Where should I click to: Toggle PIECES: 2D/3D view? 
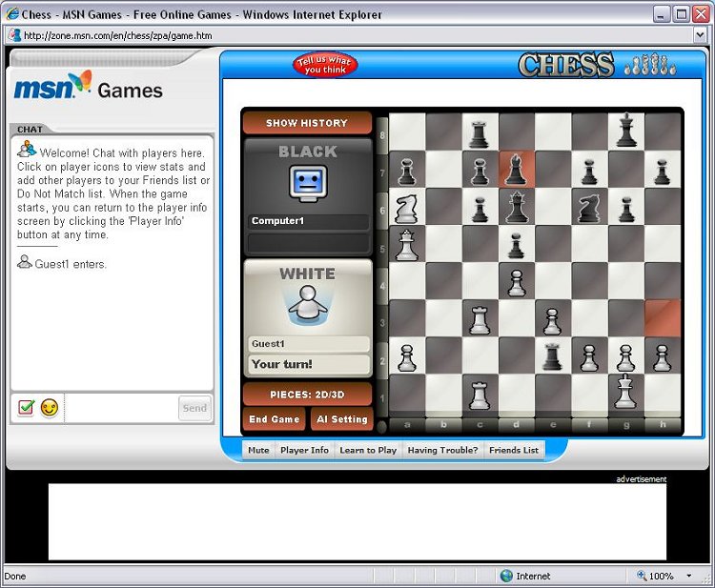pyautogui.click(x=307, y=395)
